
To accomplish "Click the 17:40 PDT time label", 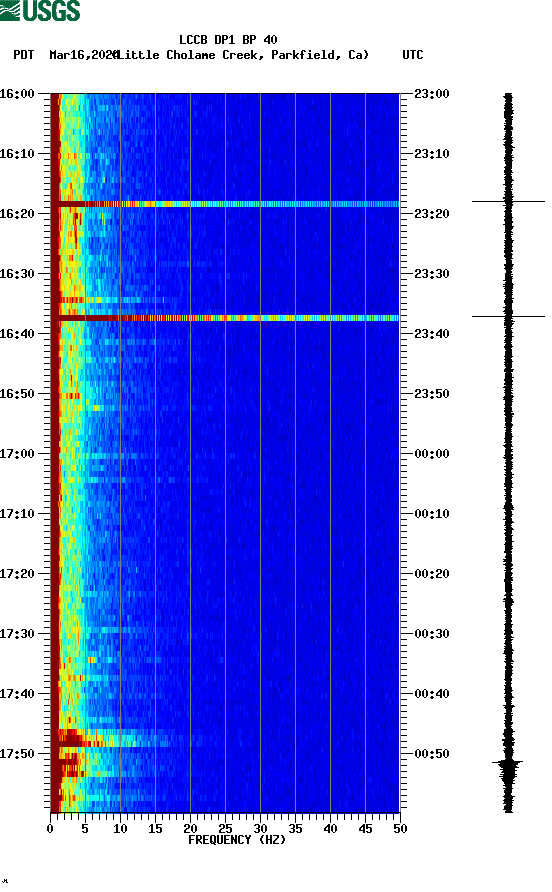I will [17, 694].
